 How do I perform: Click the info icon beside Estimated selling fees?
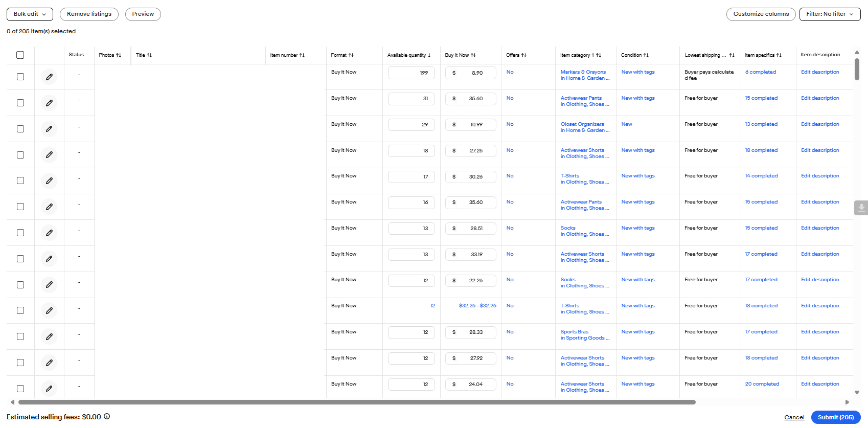coord(107,417)
